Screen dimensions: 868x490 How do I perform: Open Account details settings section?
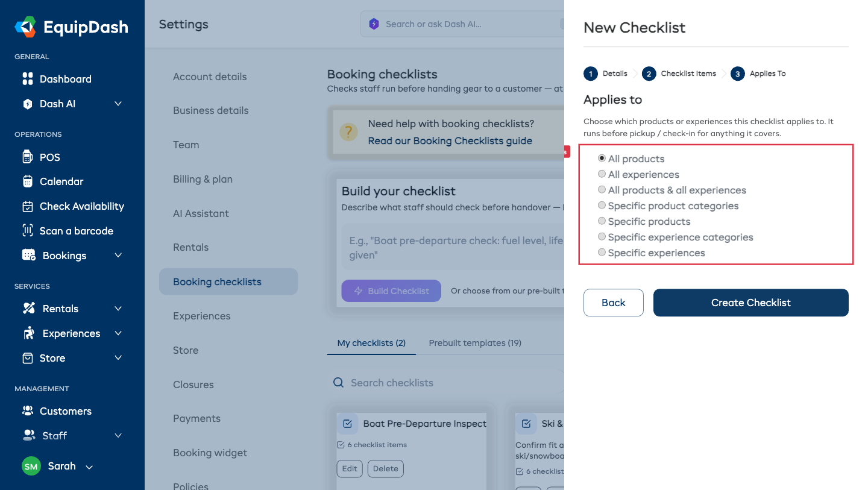pyautogui.click(x=210, y=77)
